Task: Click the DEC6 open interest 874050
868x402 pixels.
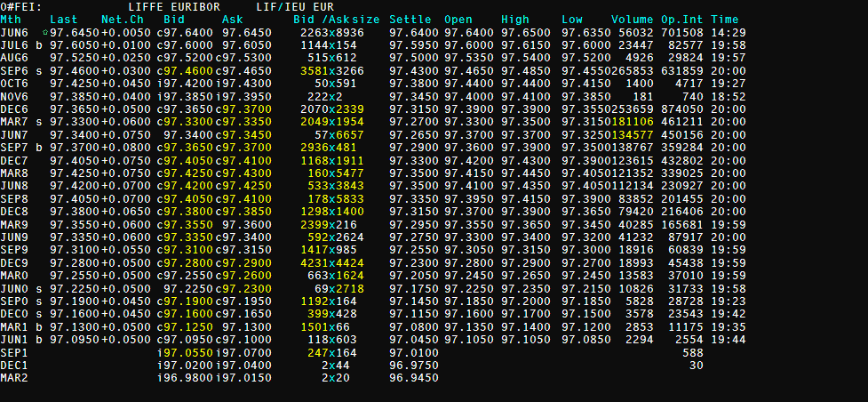Action: pyautogui.click(x=682, y=109)
